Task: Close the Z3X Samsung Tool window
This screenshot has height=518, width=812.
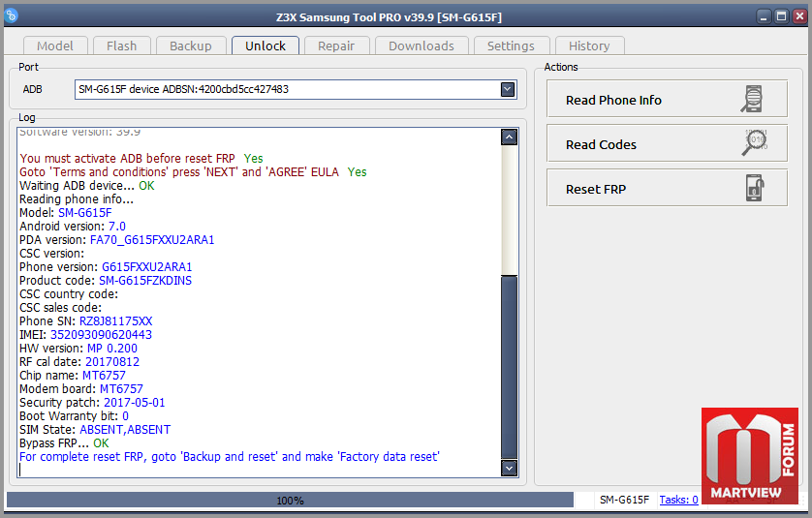Action: point(799,16)
